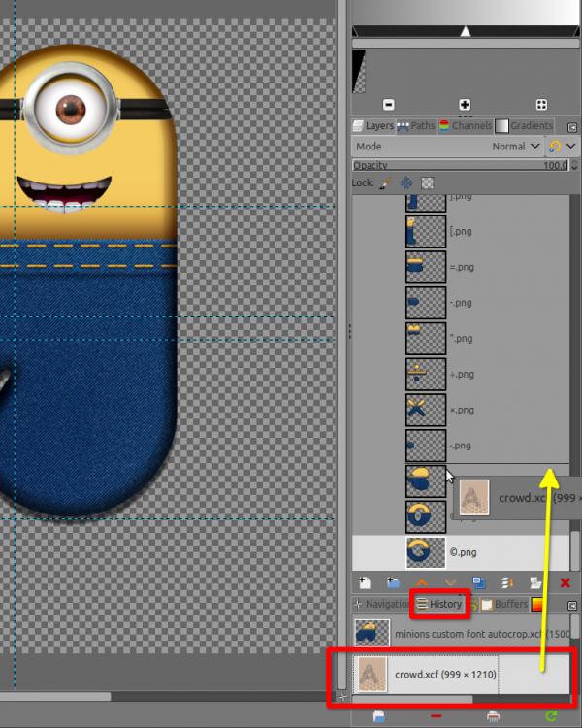Select the ©.png layer
This screenshot has height=728, width=582.
(x=461, y=552)
